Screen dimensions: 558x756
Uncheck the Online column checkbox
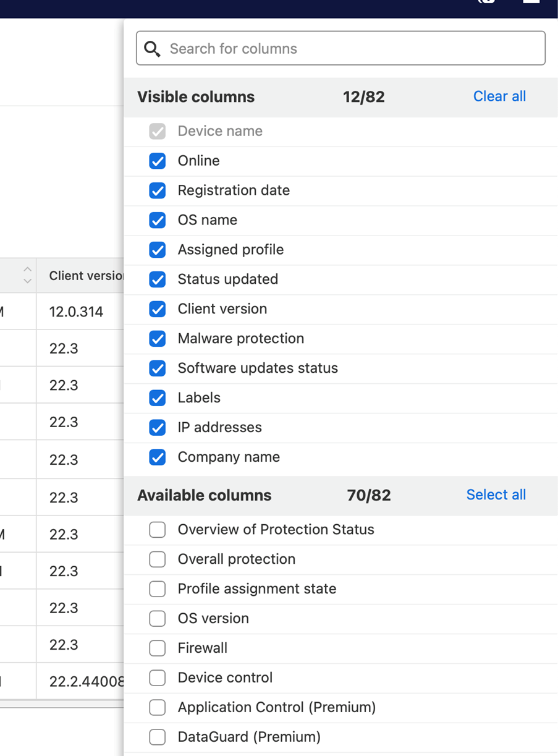pos(158,161)
